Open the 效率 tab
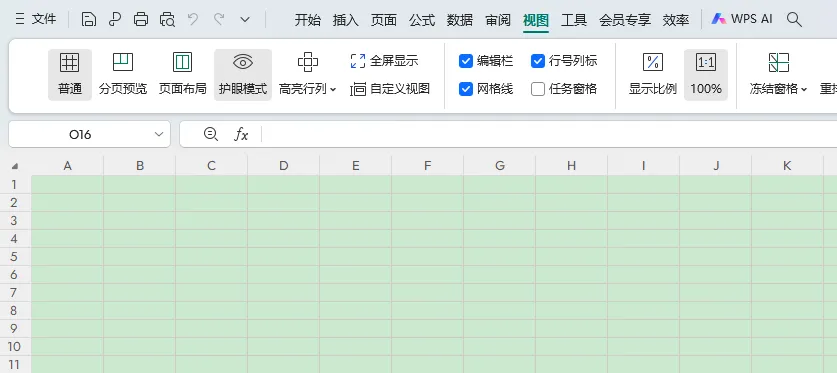 pos(676,20)
